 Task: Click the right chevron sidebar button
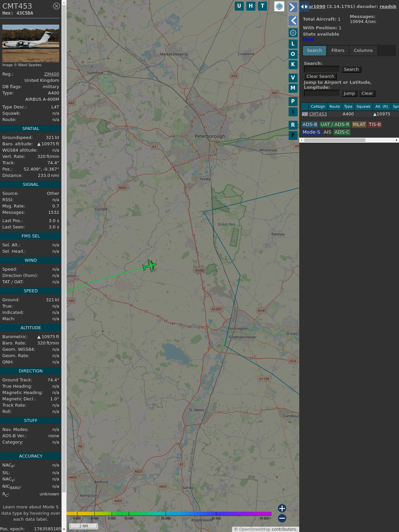click(293, 7)
